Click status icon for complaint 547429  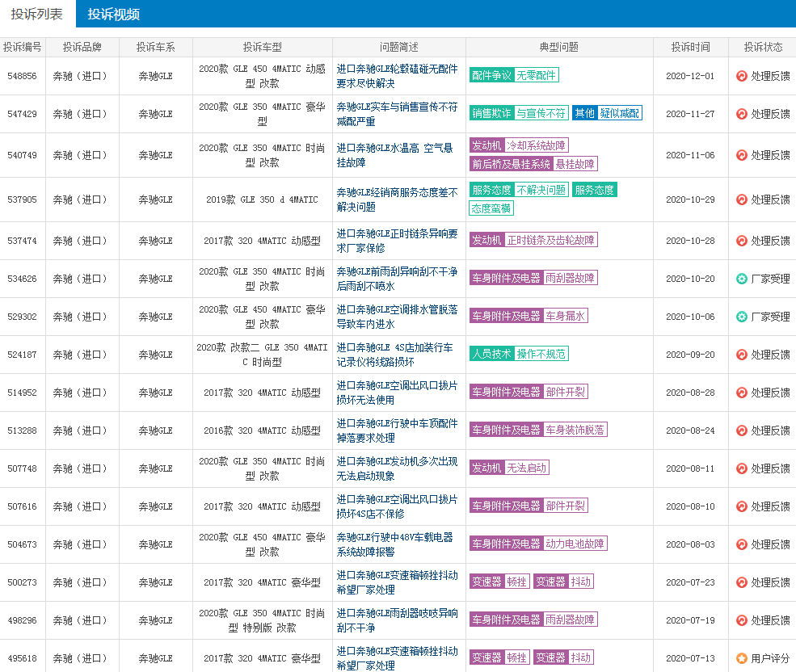(x=742, y=114)
